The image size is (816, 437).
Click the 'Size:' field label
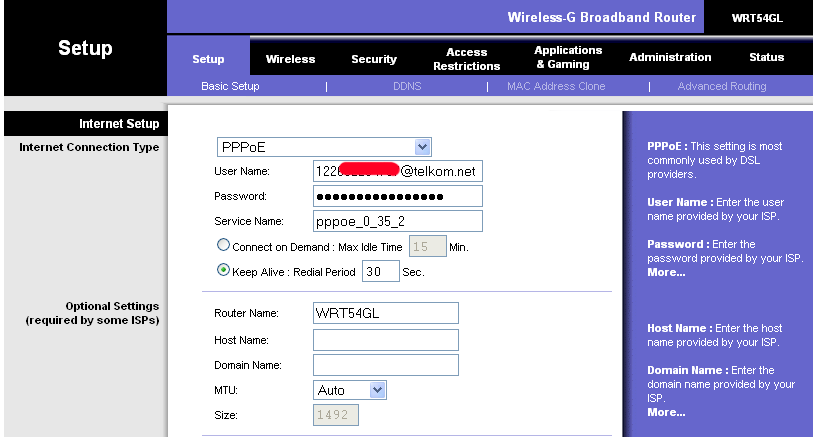(x=226, y=415)
